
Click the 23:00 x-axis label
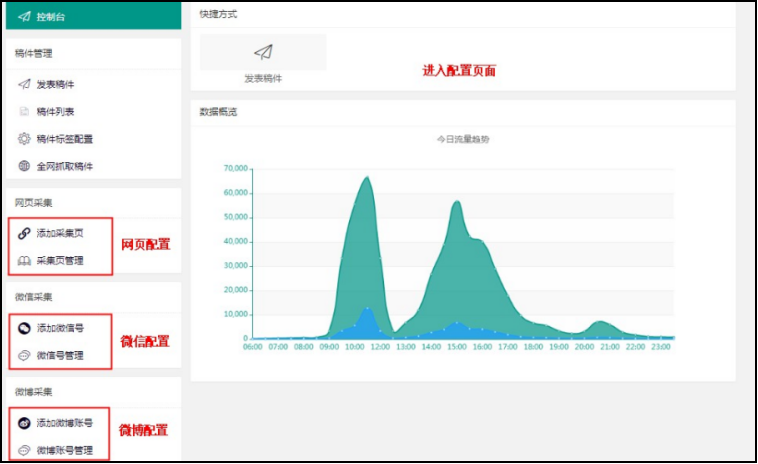click(660, 347)
